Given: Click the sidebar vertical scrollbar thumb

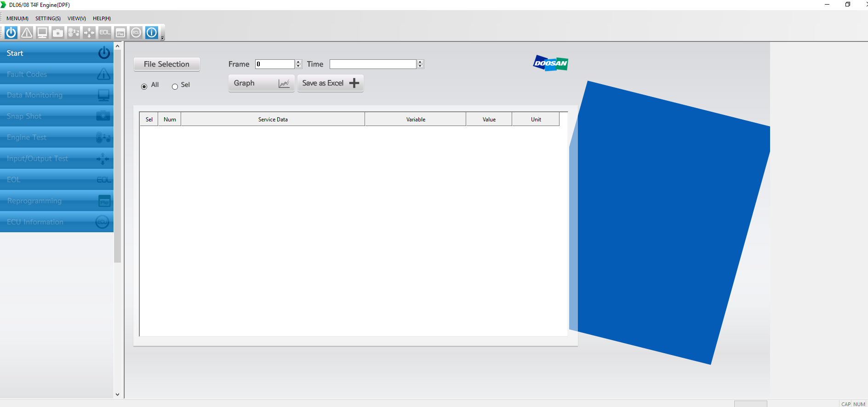Looking at the screenshot, I should coord(117,156).
